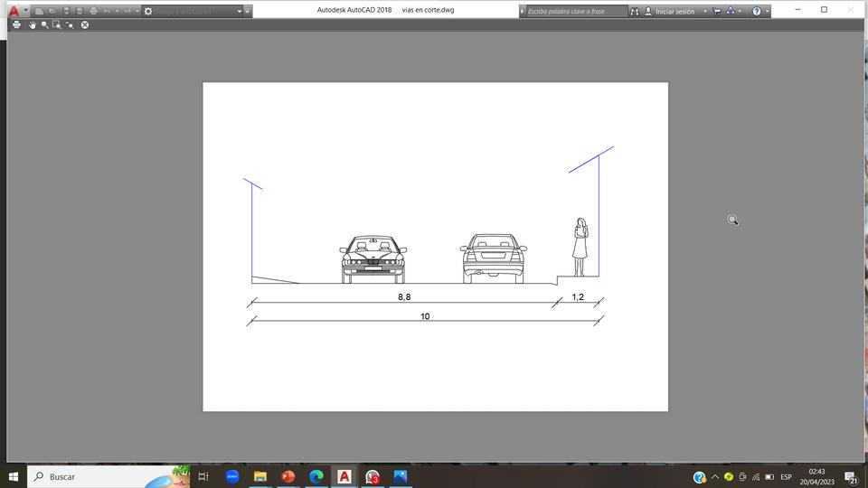Open the Photos app from the taskbar
This screenshot has height=488, width=868.
point(401,476)
